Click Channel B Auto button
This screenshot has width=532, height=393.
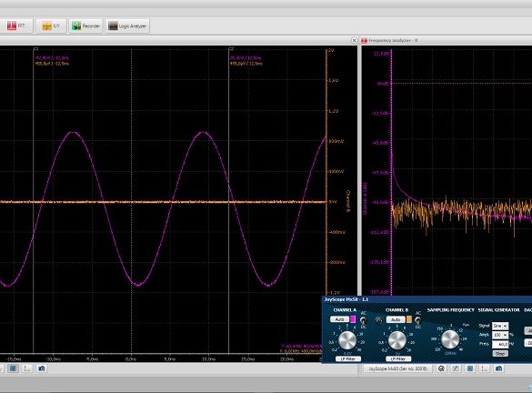[396, 319]
